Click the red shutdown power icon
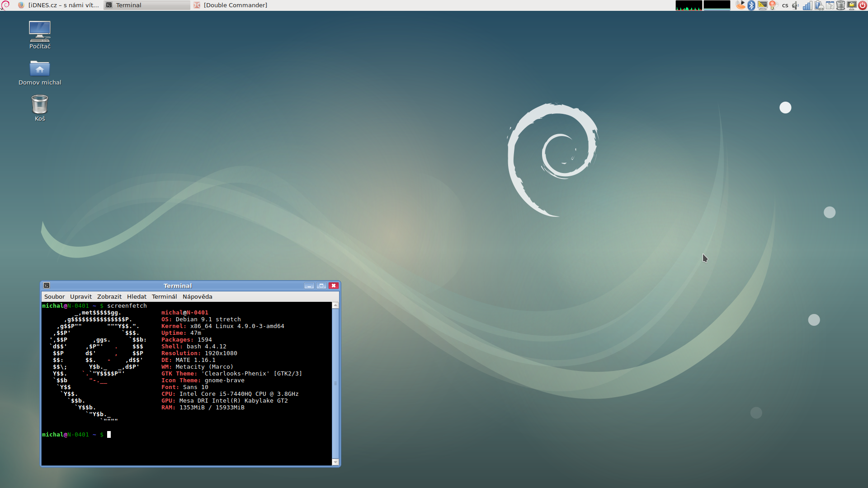This screenshot has width=868, height=488. tap(863, 5)
